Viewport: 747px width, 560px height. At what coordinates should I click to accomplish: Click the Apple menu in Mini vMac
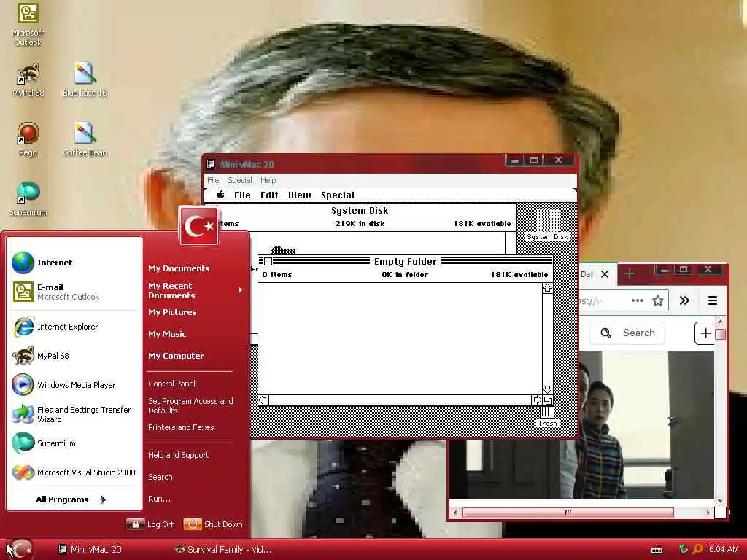pos(220,195)
